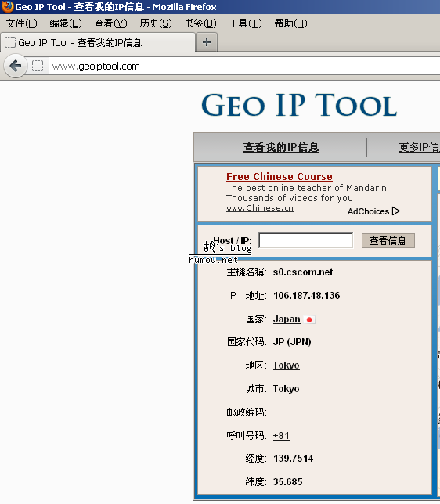This screenshot has width=440, height=504.
Task: Open the 历史(S) menu
Action: [156, 23]
